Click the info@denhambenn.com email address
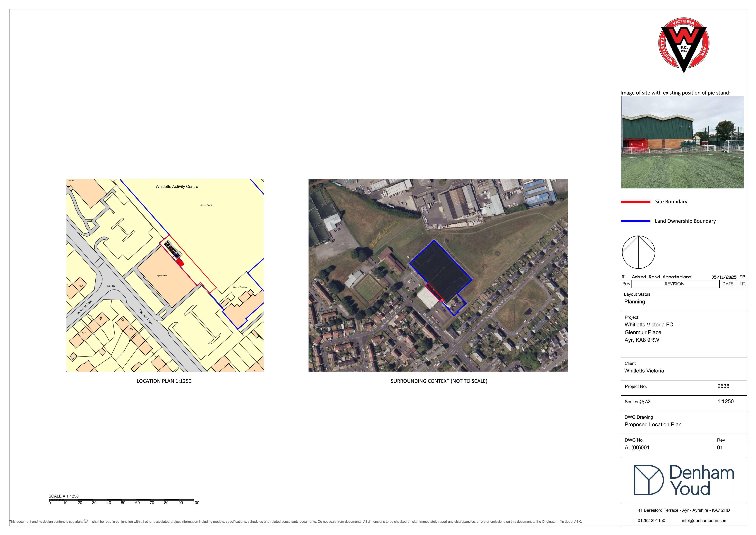This screenshot has width=756, height=535. [x=705, y=521]
